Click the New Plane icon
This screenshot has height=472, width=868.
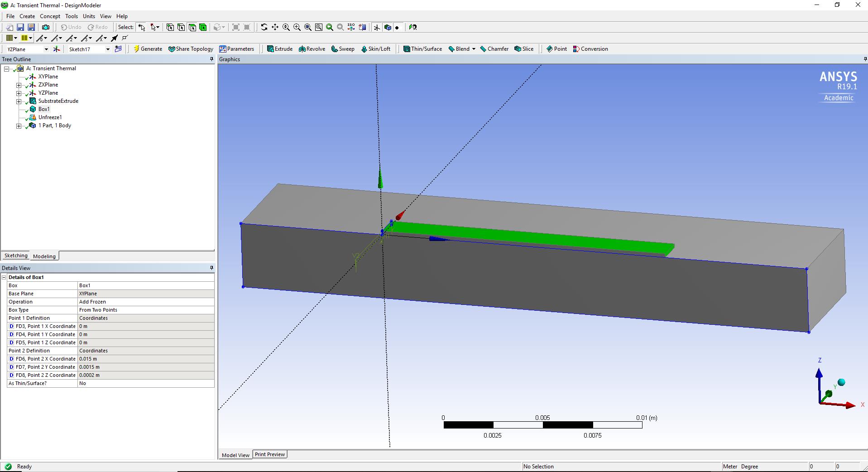coord(57,49)
